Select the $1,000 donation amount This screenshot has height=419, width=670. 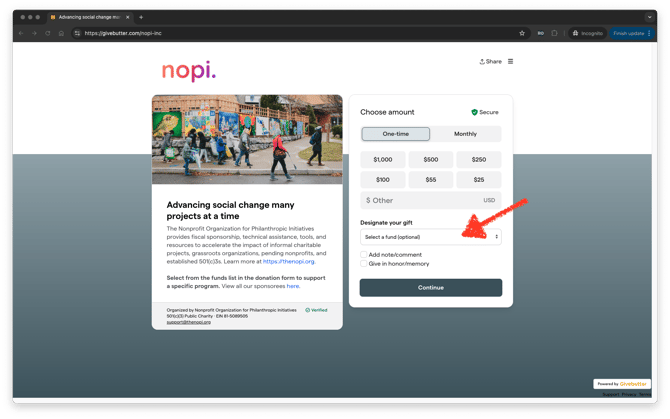click(383, 159)
